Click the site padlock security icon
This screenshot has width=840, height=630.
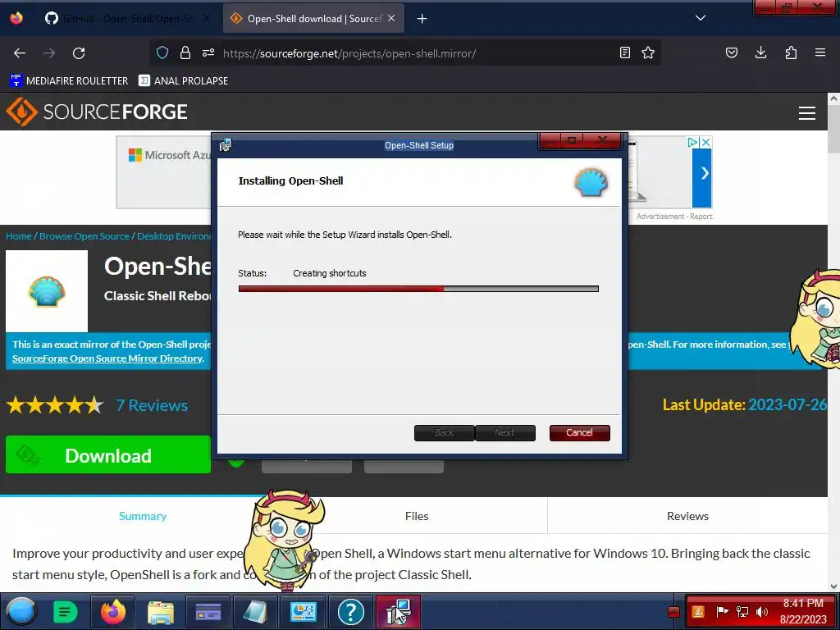coord(185,52)
